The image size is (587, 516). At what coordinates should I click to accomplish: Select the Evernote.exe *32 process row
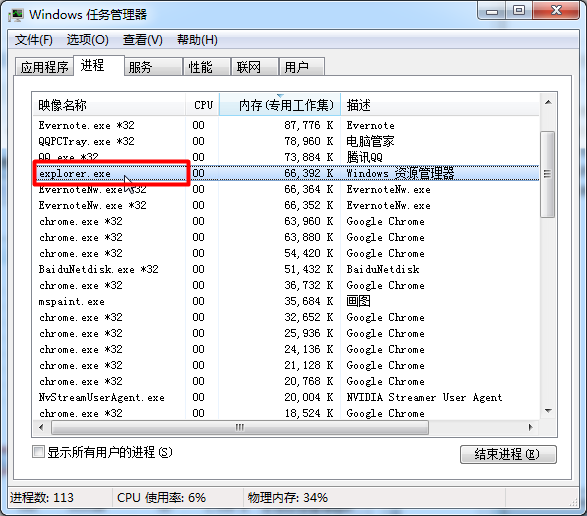point(286,125)
